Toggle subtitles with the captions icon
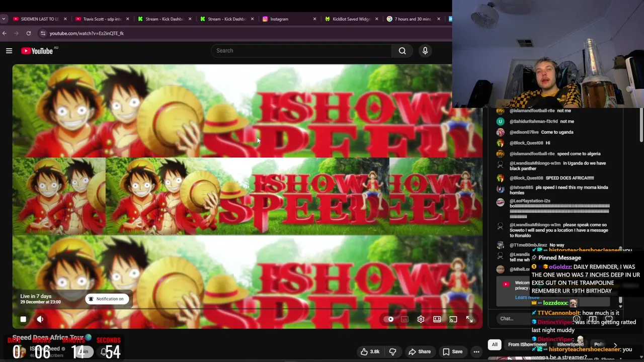This screenshot has width=644, height=362. point(405,319)
